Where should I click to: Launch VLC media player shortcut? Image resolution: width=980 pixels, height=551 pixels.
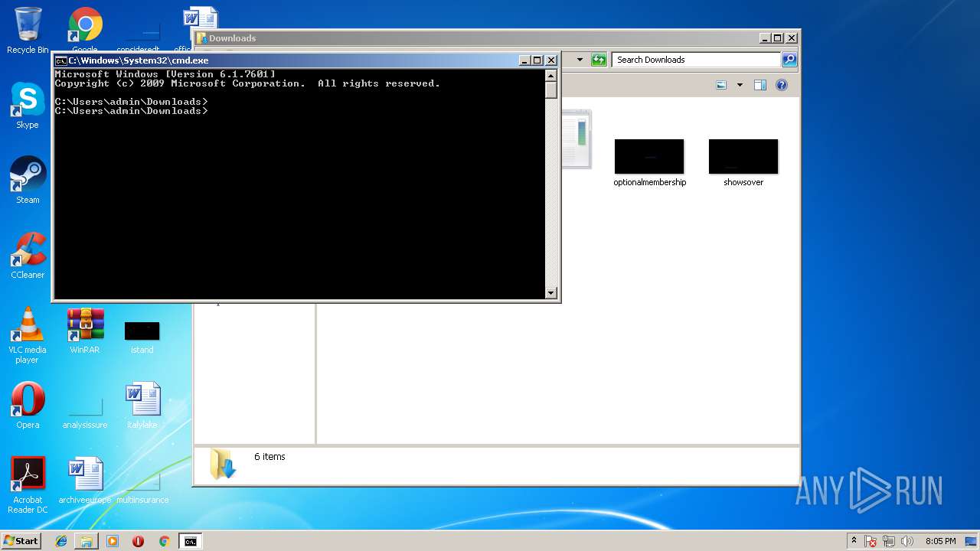pos(28,335)
